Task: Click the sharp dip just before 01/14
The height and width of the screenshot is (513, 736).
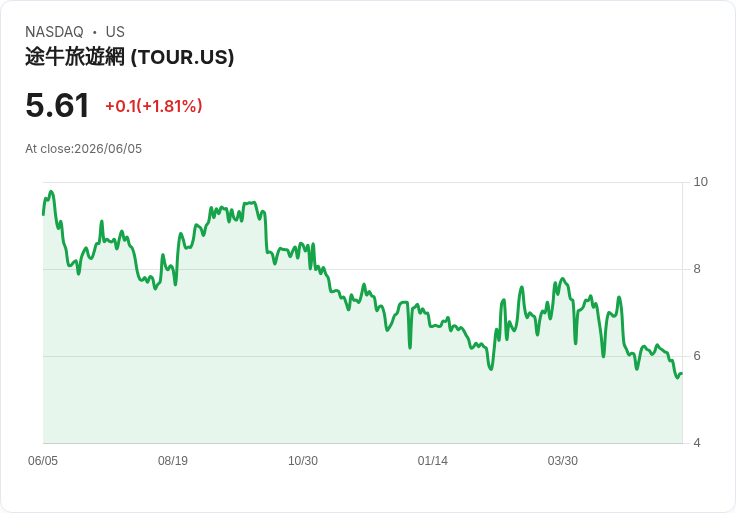Action: coord(410,348)
